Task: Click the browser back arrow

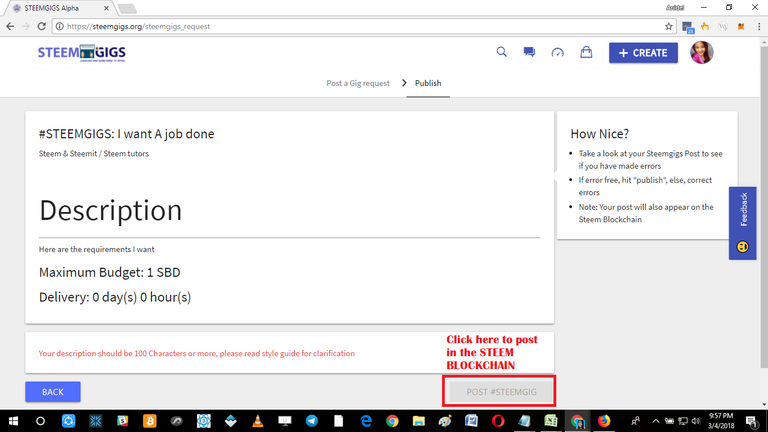Action: (x=10, y=26)
